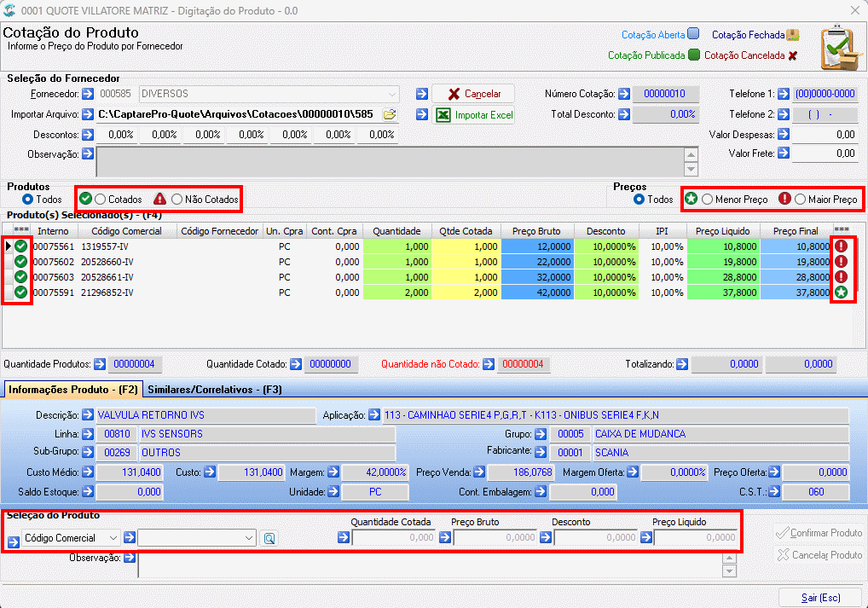This screenshot has height=608, width=868.
Task: Click green check status icon of row 00075561
Action: pos(21,246)
